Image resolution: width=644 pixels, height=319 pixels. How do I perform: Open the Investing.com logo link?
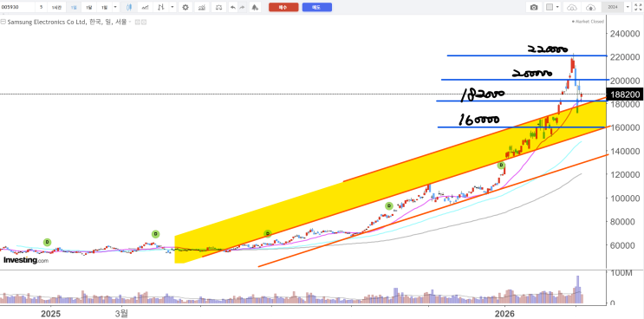tap(26, 260)
